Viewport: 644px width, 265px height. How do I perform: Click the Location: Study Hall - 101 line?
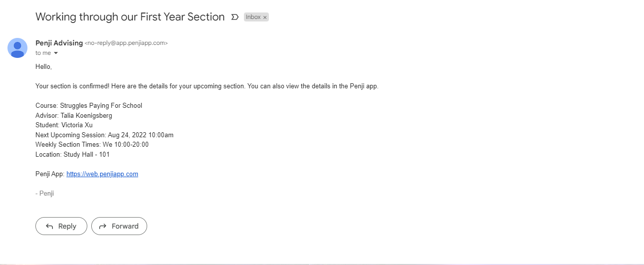pyautogui.click(x=72, y=155)
